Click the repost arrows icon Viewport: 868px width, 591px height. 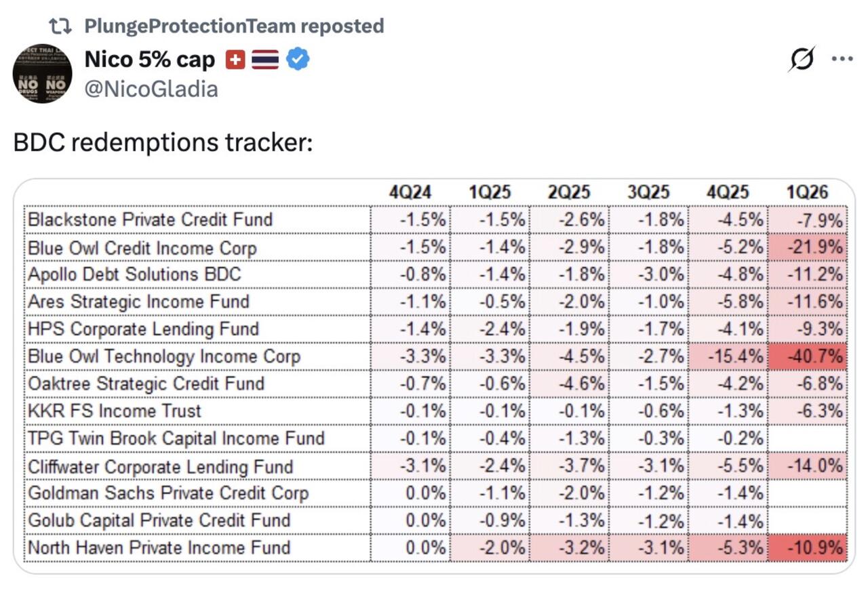(60, 26)
